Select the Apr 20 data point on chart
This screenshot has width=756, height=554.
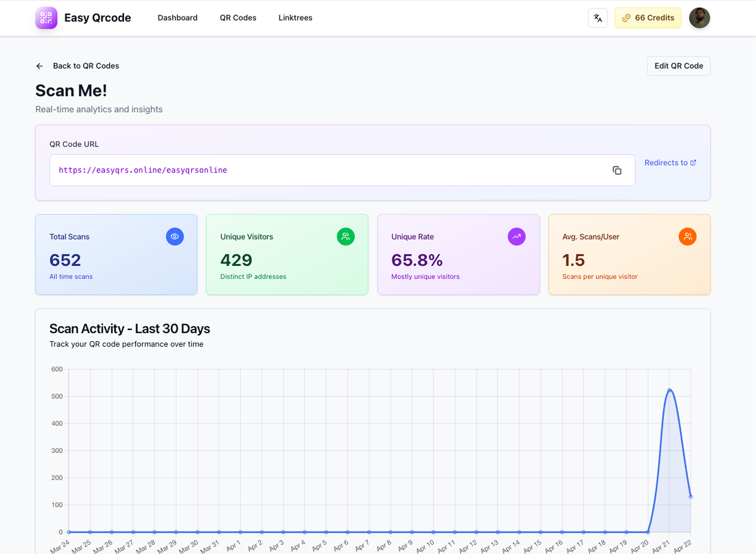pyautogui.click(x=648, y=532)
